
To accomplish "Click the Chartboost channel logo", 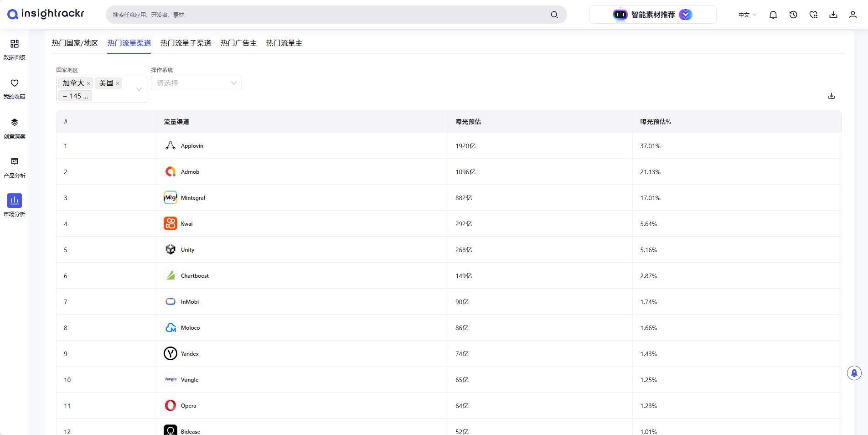I will click(170, 275).
